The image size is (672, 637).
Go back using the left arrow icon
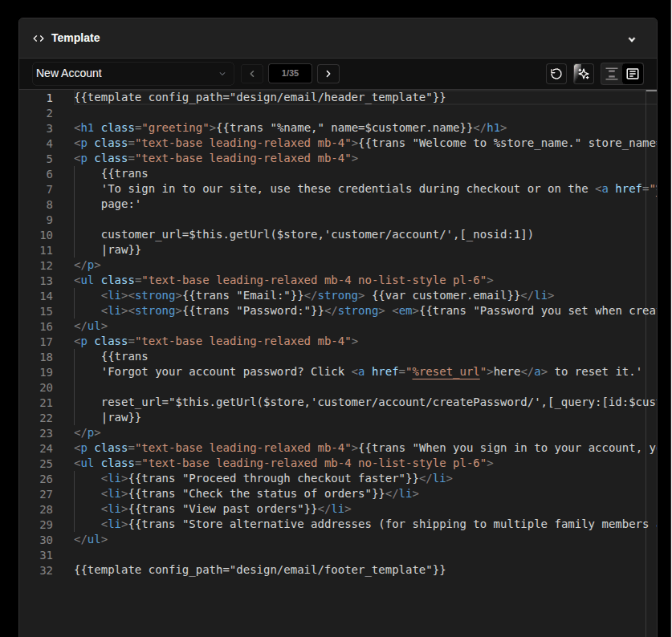251,73
